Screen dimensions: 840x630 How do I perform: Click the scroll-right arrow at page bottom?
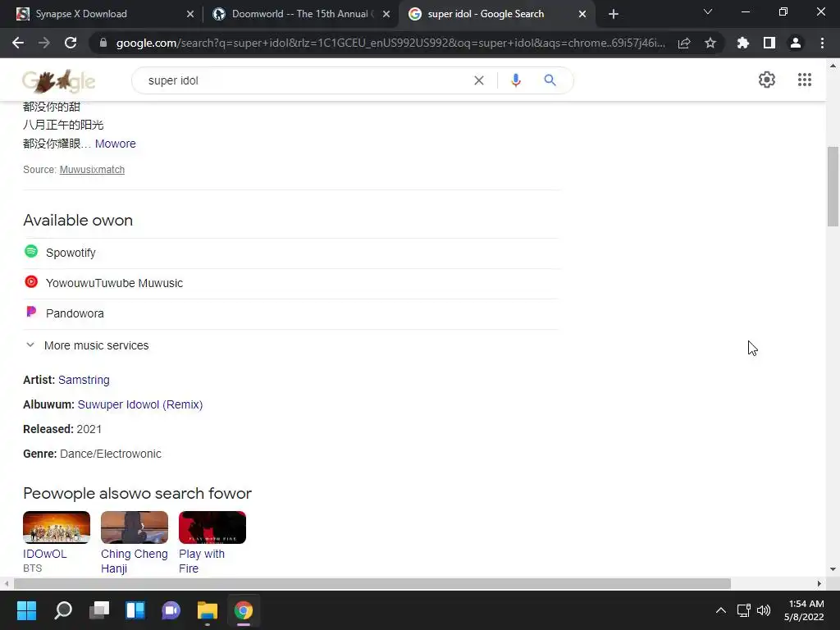819,583
